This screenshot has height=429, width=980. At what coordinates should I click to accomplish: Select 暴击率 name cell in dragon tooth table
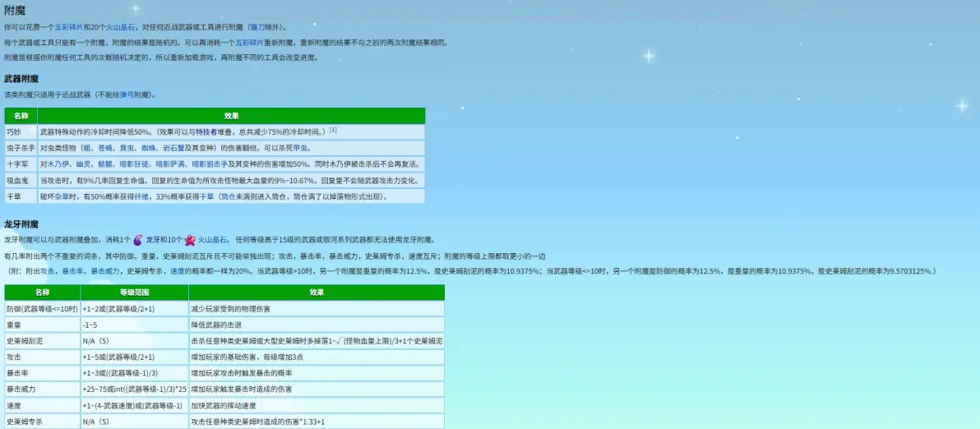click(x=42, y=373)
